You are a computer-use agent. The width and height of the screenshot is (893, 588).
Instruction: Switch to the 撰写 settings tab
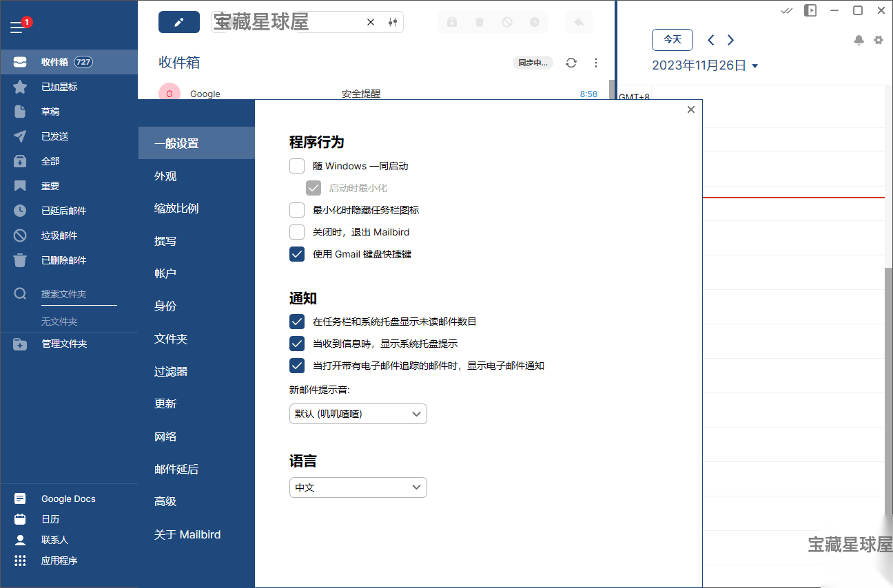coord(196,241)
